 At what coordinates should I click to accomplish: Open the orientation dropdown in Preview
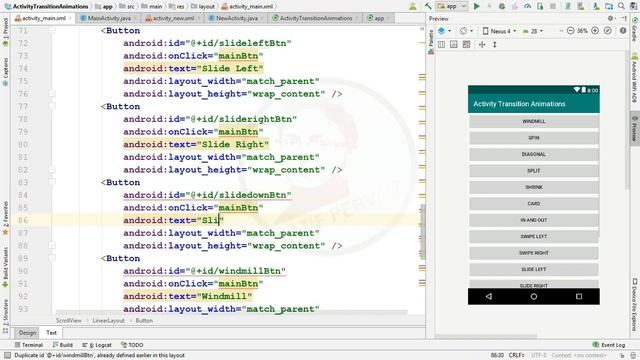click(x=466, y=31)
